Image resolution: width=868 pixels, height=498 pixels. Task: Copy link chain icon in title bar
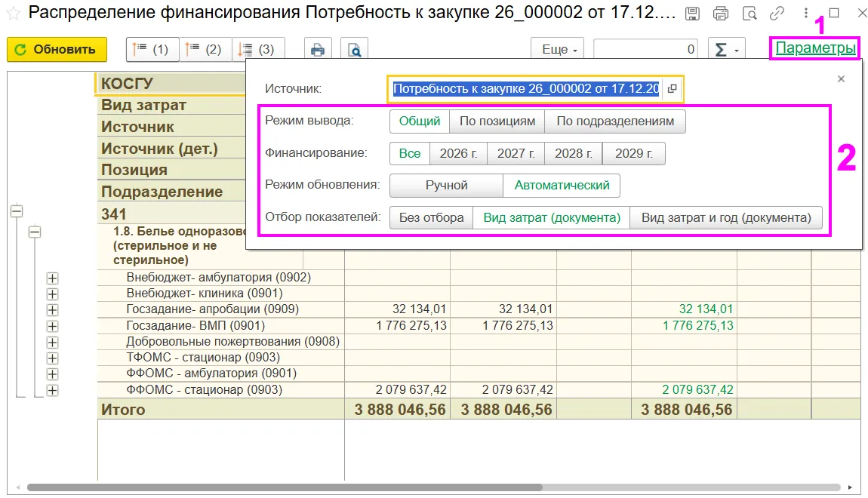777,14
